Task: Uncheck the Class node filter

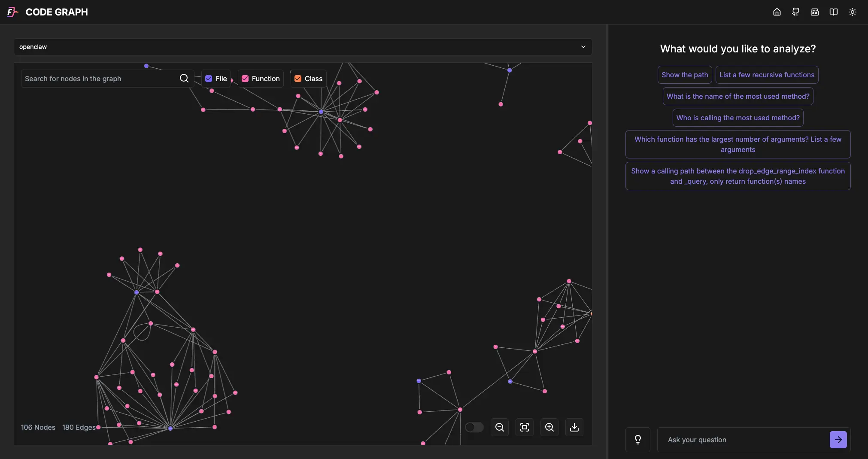Action: (x=298, y=79)
